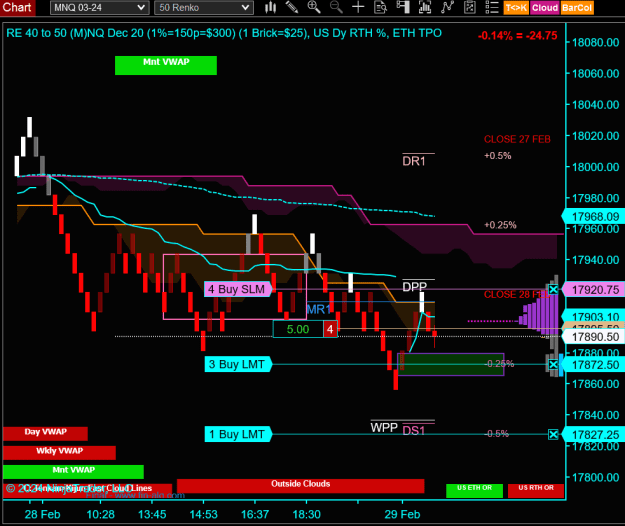This screenshot has height=526, width=625.
Task: Activate the crosshair pointer tool
Action: click(x=358, y=7)
